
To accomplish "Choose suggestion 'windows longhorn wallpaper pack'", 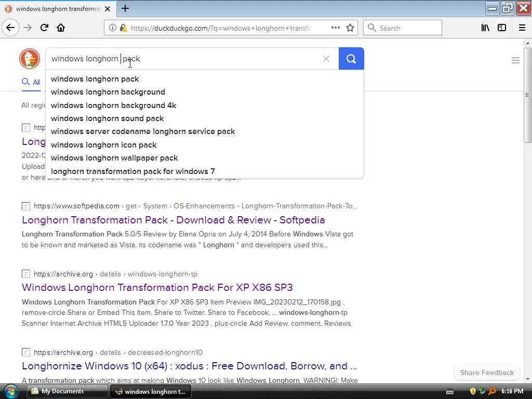I will tap(205, 158).
